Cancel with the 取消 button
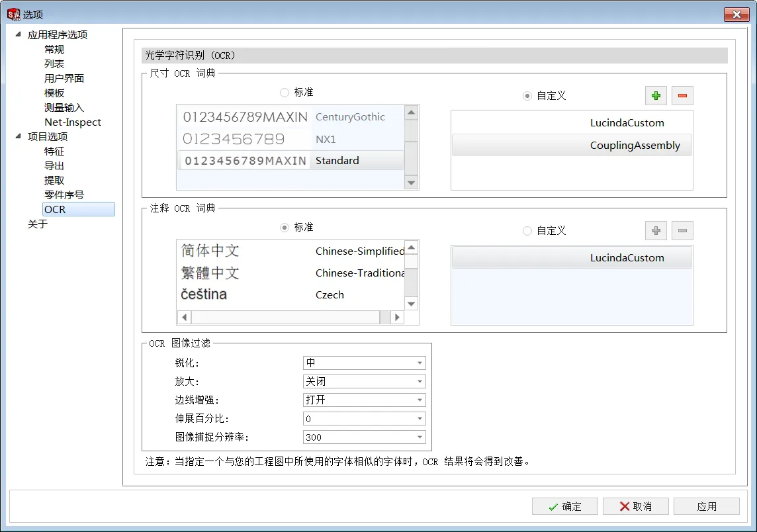757x532 pixels. coord(635,506)
